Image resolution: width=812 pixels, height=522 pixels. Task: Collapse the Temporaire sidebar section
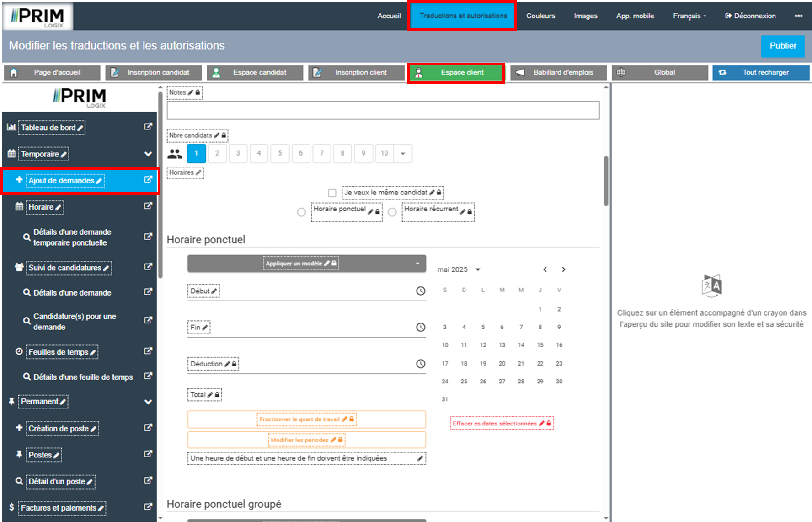point(148,154)
